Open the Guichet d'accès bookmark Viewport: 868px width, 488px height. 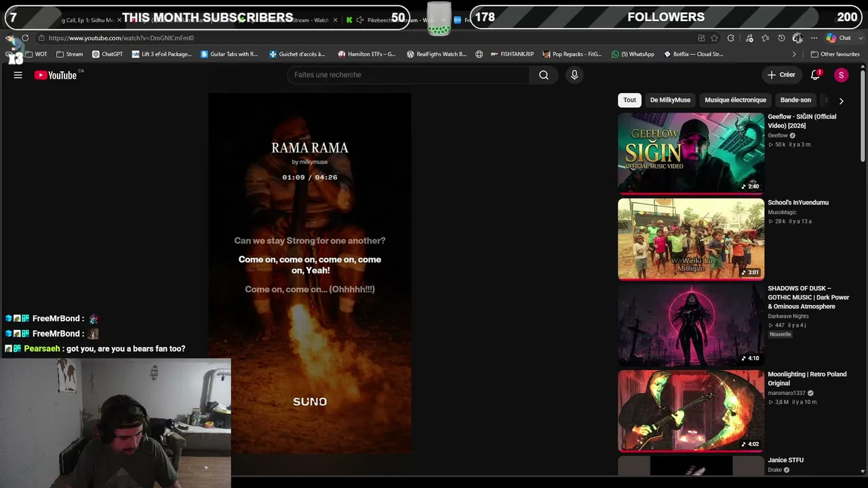297,54
